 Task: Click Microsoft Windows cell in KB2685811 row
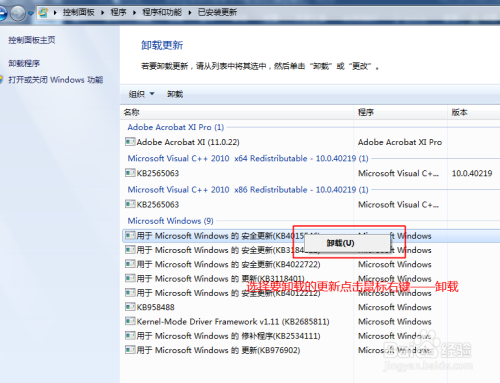click(395, 322)
